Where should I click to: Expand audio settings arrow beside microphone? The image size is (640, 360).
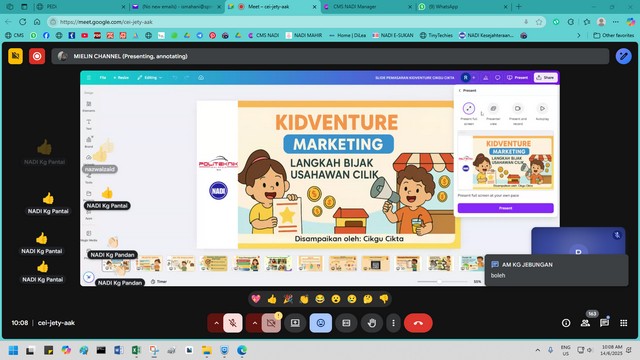pyautogui.click(x=216, y=323)
